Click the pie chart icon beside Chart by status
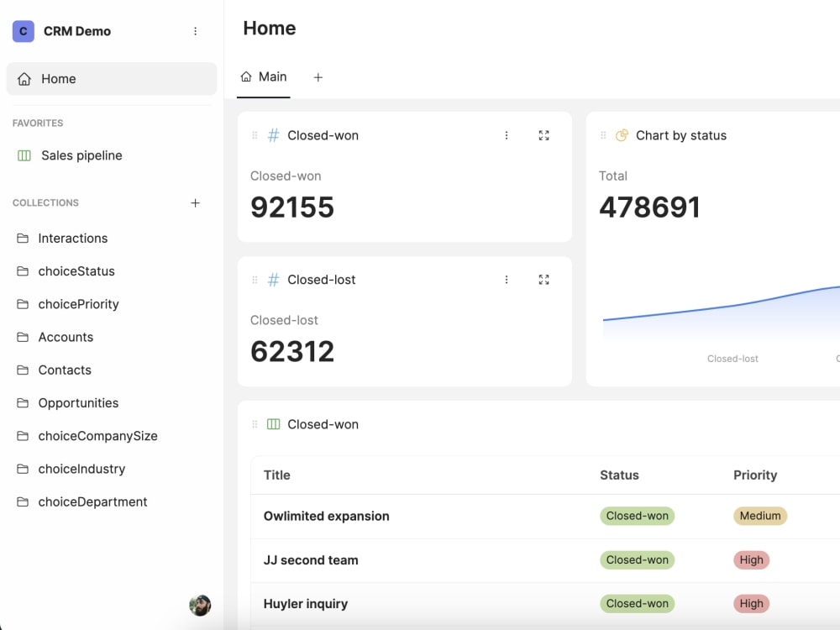 pos(622,134)
